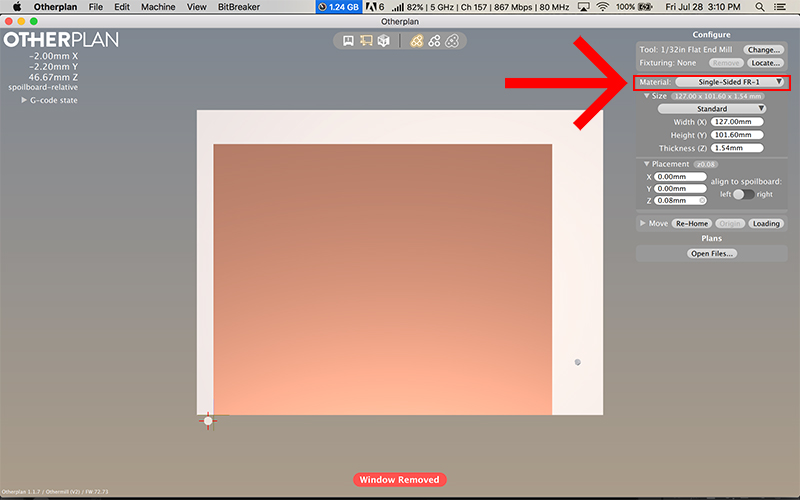Collapse the Placement section
The width and height of the screenshot is (800, 500).
pos(646,164)
